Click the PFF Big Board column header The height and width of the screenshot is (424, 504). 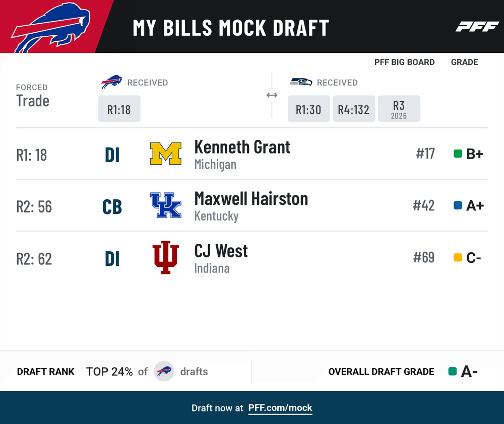click(x=404, y=62)
